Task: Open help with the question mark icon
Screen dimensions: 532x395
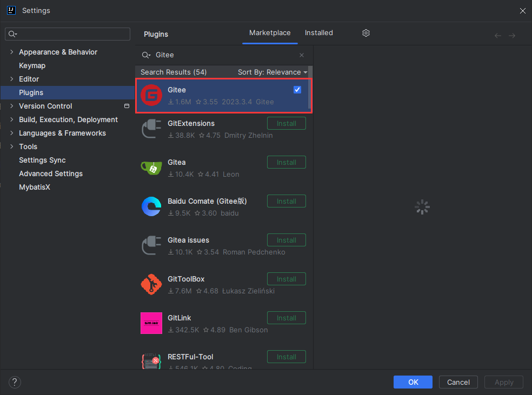Action: (15, 382)
